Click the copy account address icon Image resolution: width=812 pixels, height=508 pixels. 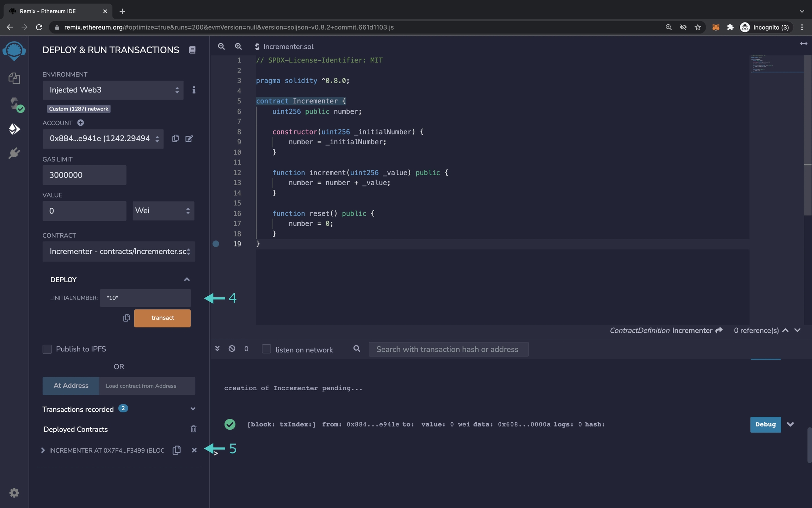coord(175,139)
